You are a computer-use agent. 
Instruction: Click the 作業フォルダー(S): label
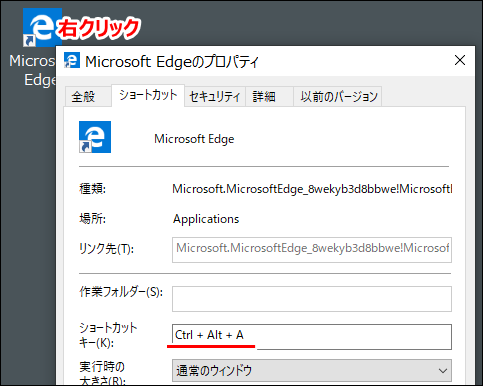click(x=121, y=292)
